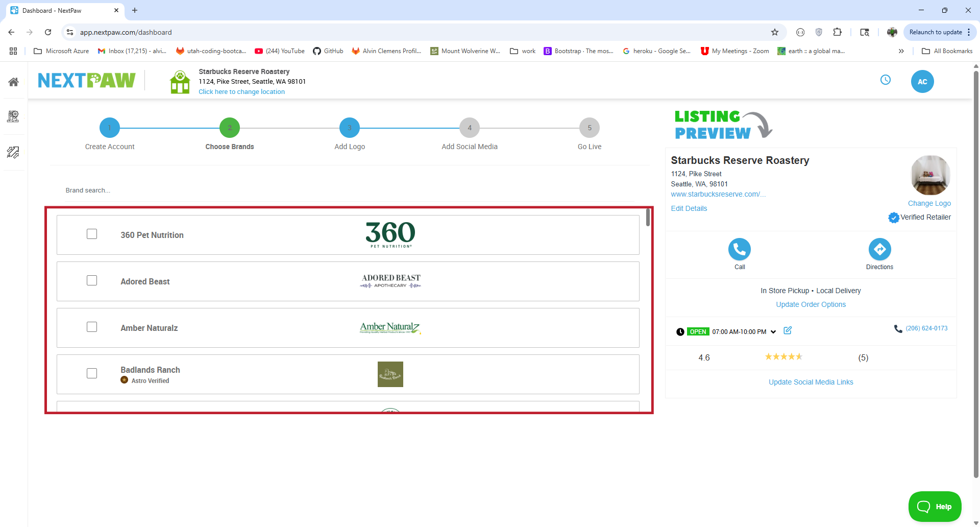View site information icon in address bar
The height and width of the screenshot is (527, 980).
(x=70, y=32)
